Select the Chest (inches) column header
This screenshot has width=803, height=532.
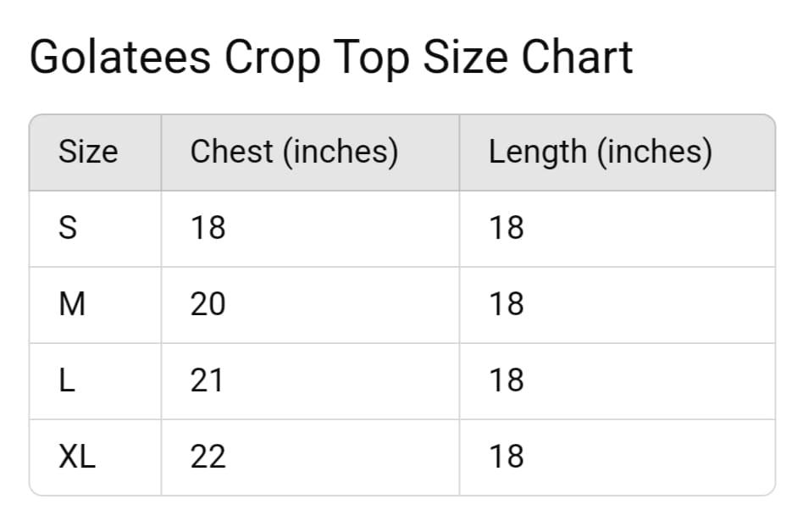point(294,152)
